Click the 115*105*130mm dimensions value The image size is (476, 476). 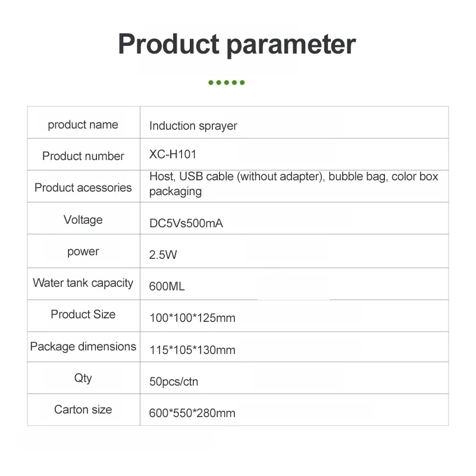click(x=192, y=350)
